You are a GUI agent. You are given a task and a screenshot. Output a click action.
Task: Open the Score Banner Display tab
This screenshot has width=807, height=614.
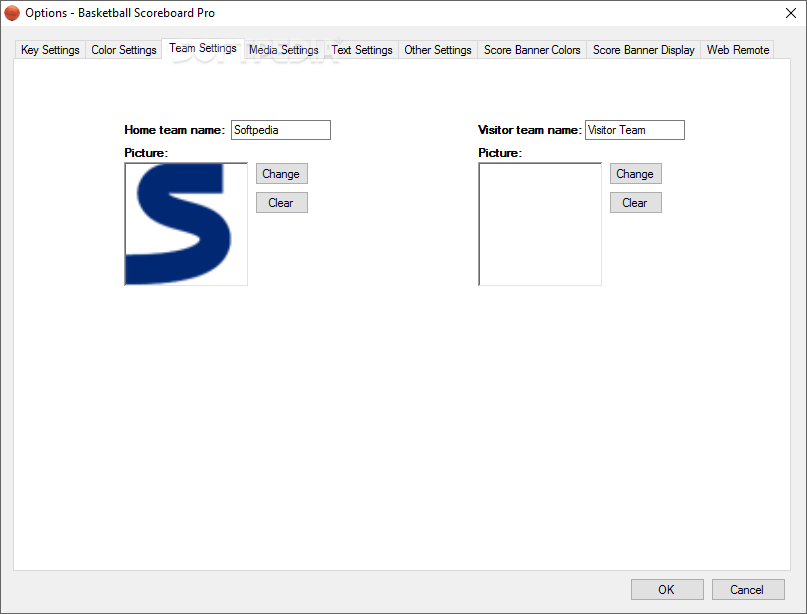[643, 50]
